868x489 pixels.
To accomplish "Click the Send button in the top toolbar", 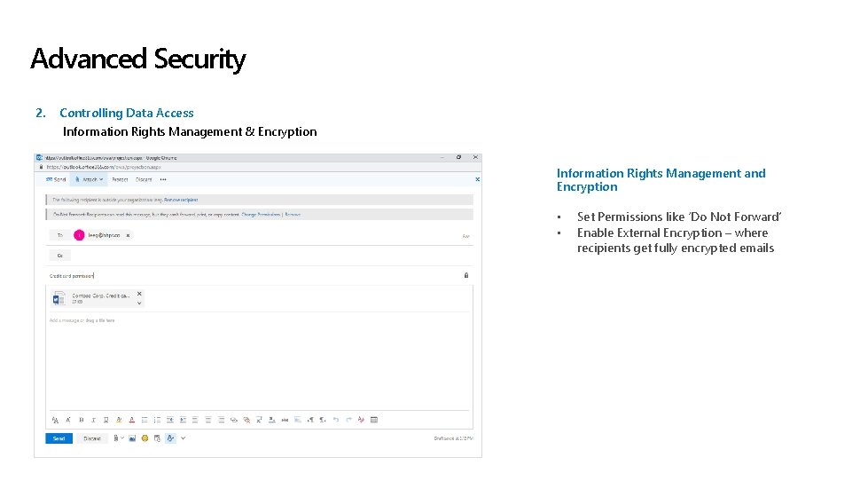I will [x=56, y=179].
